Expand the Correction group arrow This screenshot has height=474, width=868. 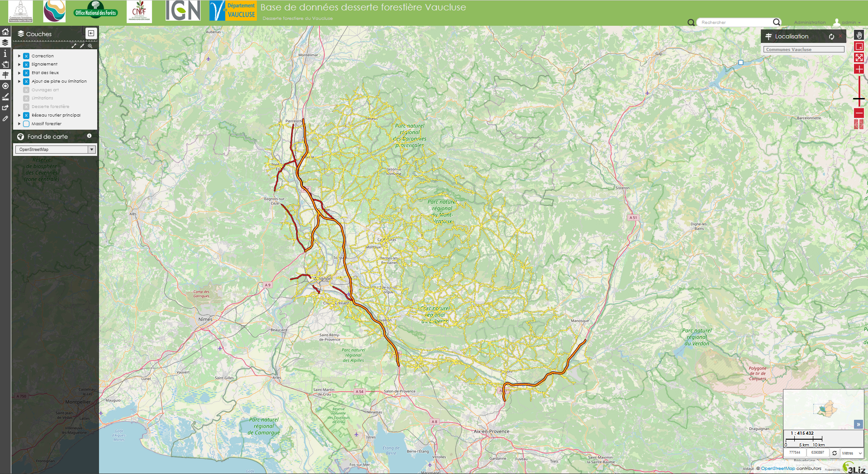pos(19,56)
